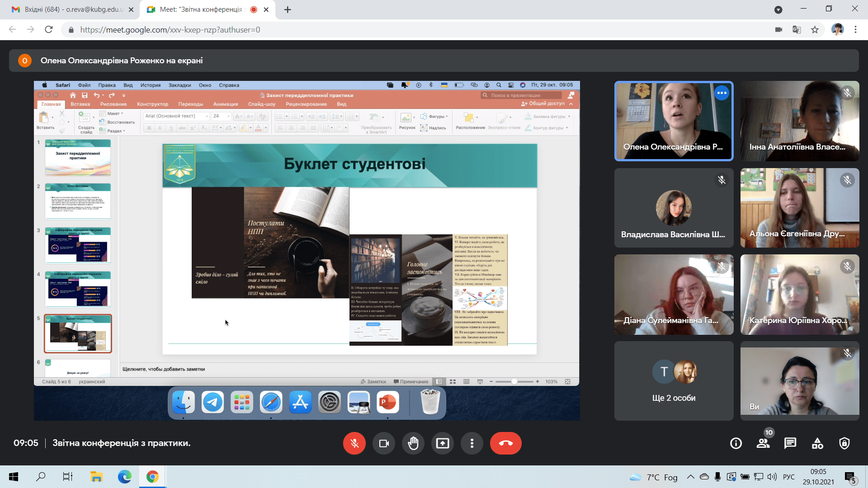Open the Meet chat panel
Screen dimensions: 868x488
coord(790,443)
